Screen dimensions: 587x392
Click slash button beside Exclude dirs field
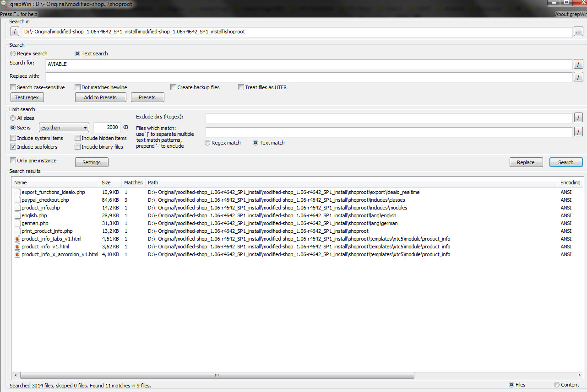[578, 118]
